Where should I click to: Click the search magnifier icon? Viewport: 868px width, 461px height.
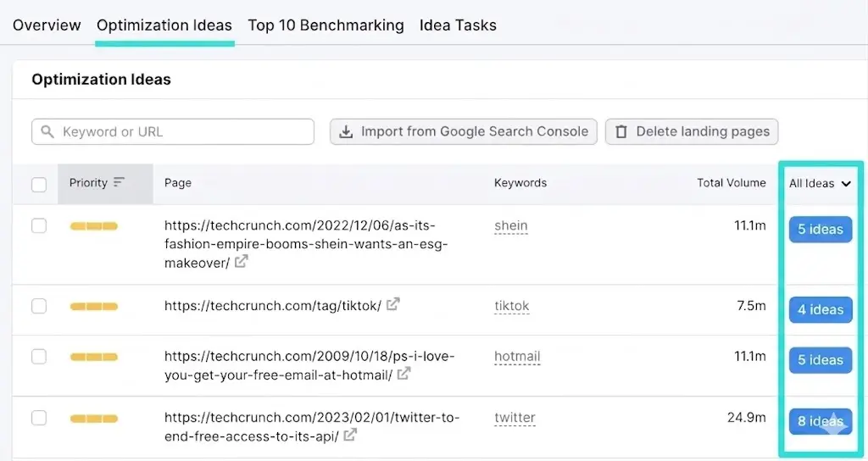click(x=47, y=131)
